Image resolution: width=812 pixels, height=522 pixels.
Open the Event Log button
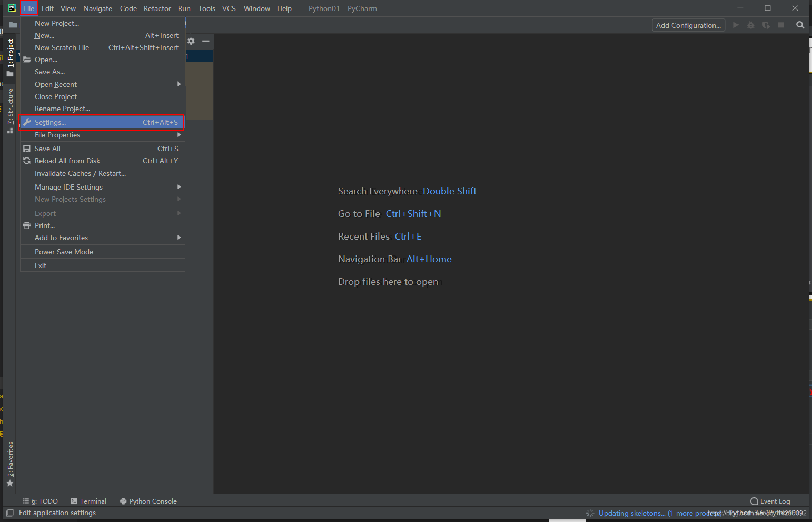770,501
